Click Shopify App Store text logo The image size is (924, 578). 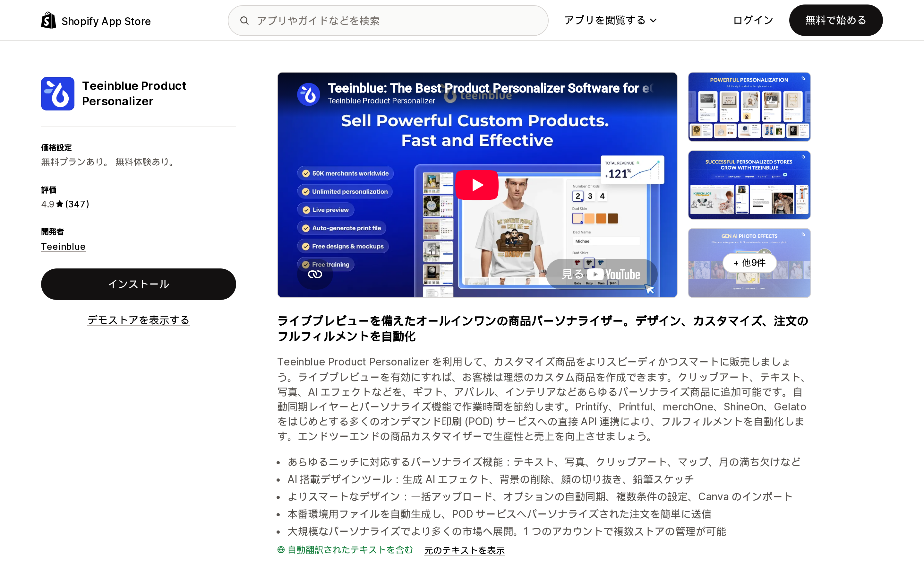[x=106, y=21]
